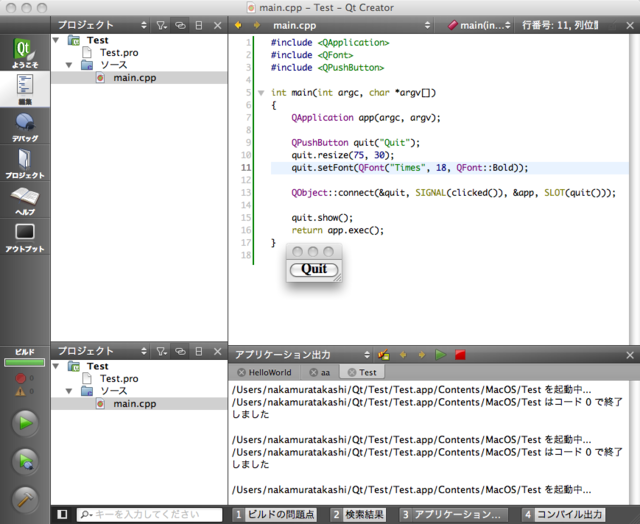Fold the main function at line 5

point(261,93)
